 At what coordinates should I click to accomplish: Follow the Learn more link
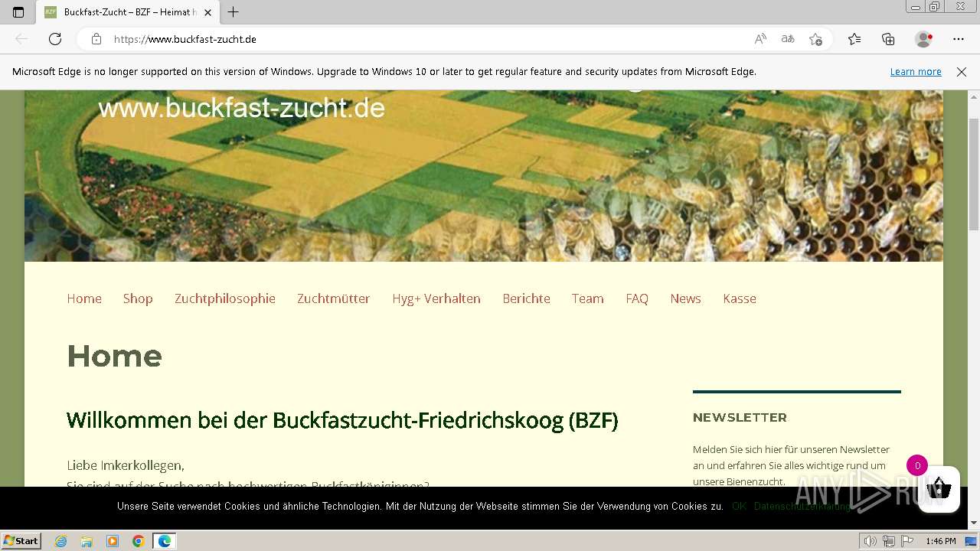916,71
